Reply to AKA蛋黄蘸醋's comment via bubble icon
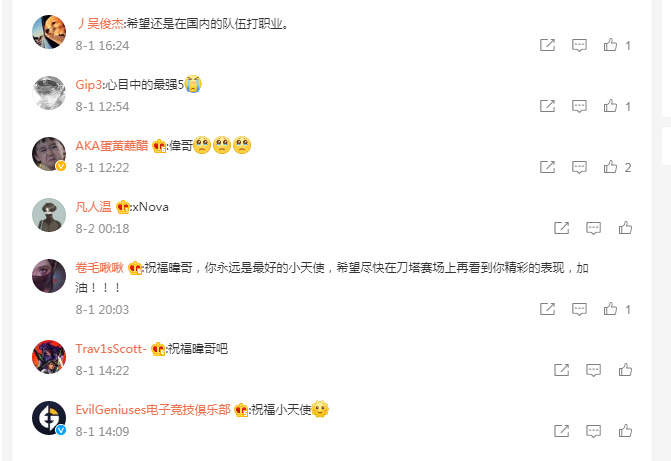This screenshot has width=671, height=461. point(579,167)
